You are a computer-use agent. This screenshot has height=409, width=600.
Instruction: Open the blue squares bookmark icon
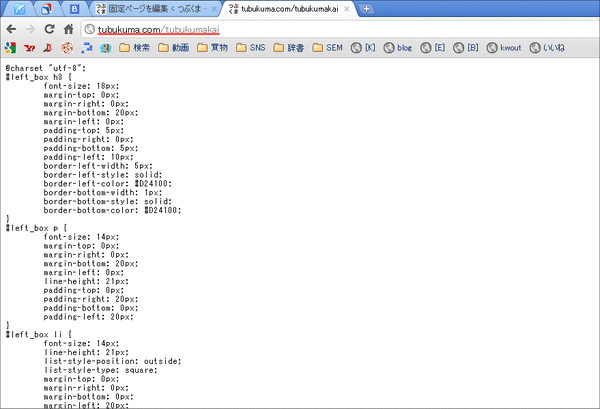[87, 48]
